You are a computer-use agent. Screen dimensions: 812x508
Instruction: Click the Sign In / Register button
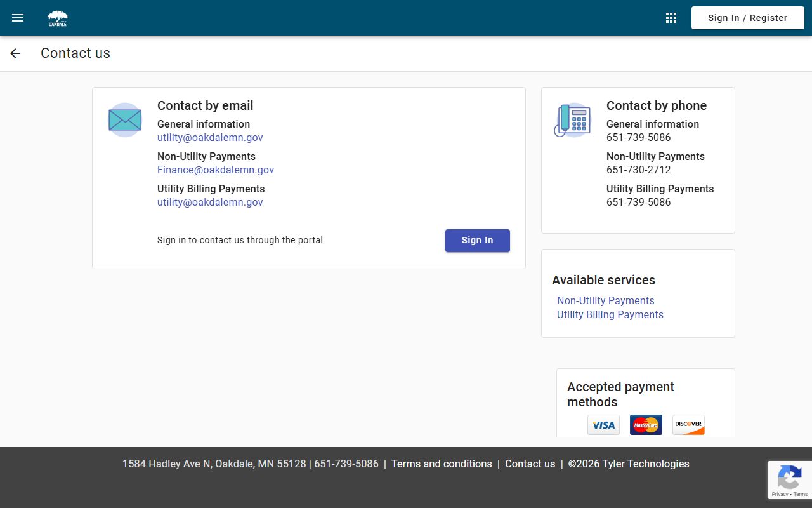[x=748, y=18]
